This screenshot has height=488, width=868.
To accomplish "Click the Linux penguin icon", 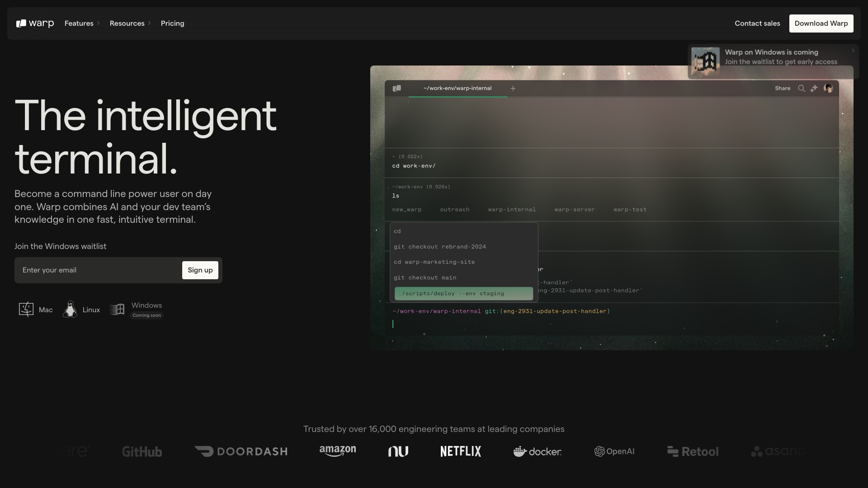I will coord(70,310).
